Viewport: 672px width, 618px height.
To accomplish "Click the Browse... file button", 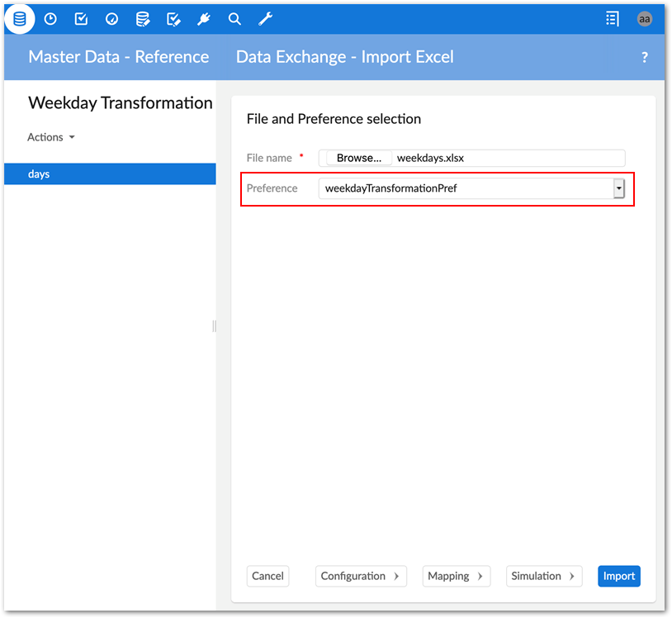I will 359,158.
